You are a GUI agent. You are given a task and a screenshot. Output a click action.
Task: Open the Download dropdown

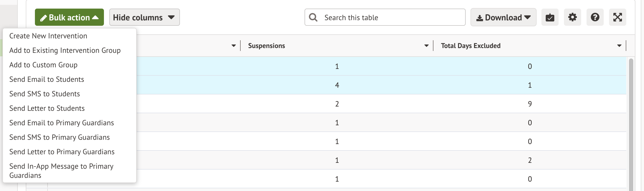(x=503, y=17)
